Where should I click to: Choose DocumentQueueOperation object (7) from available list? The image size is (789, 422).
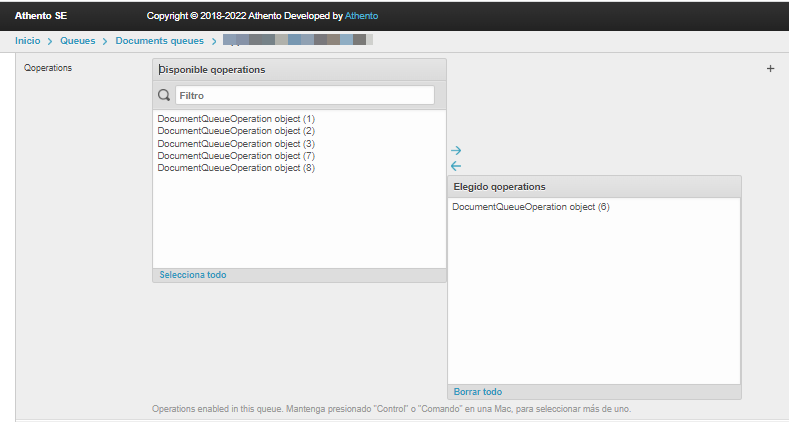(x=236, y=156)
